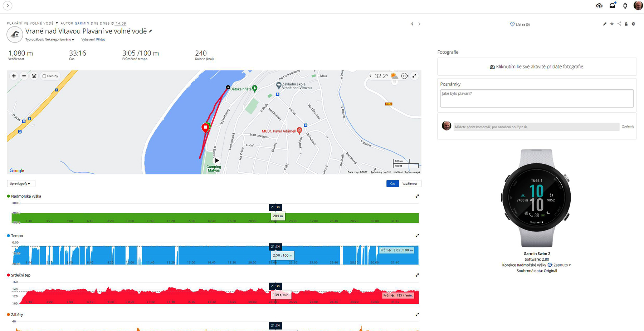The image size is (644, 331).
Task: Open the 'Upravit grafy' dropdown
Action: pos(21,183)
